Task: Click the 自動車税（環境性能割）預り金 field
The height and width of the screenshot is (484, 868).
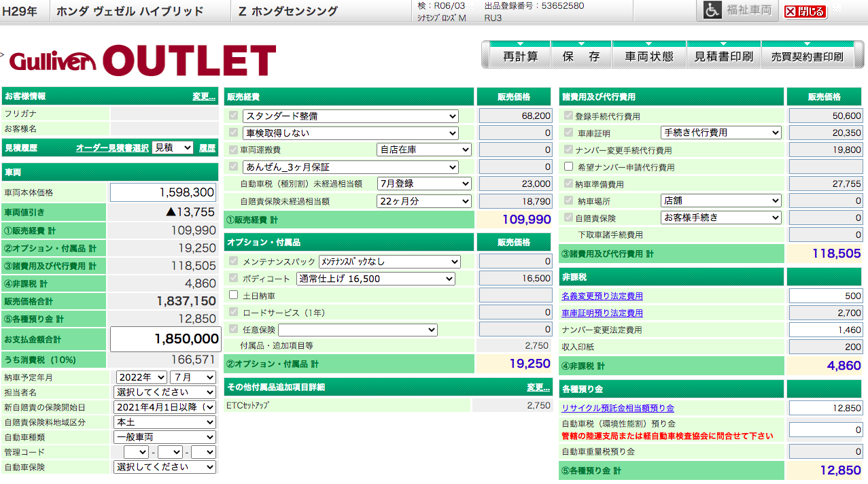Action: 826,430
